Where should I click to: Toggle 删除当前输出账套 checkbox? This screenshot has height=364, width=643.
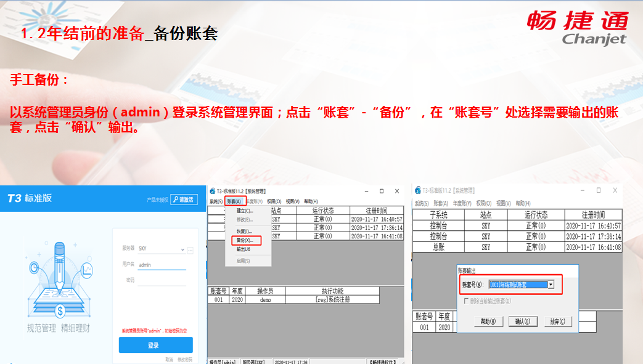point(466,301)
